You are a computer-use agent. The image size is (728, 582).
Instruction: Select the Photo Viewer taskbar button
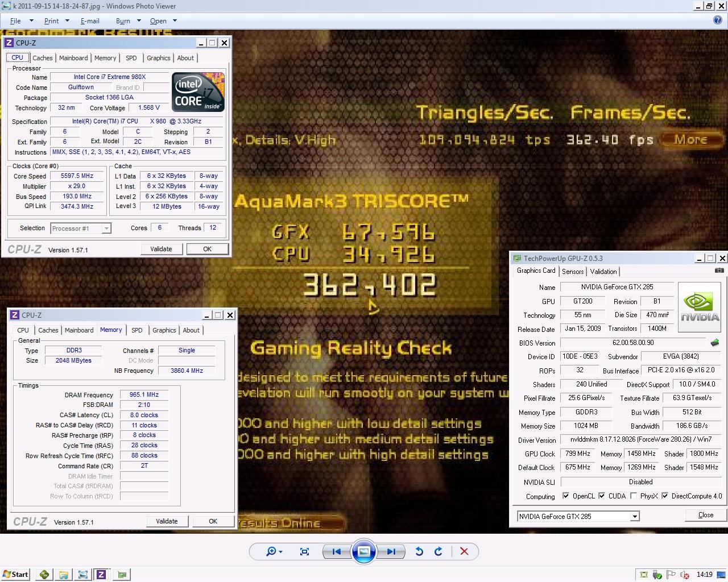(x=82, y=575)
